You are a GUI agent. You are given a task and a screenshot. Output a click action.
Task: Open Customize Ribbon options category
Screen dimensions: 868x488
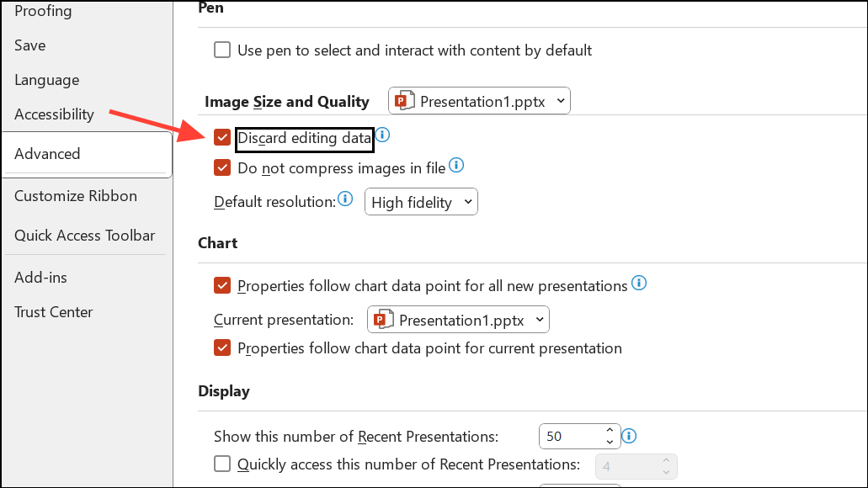[76, 196]
